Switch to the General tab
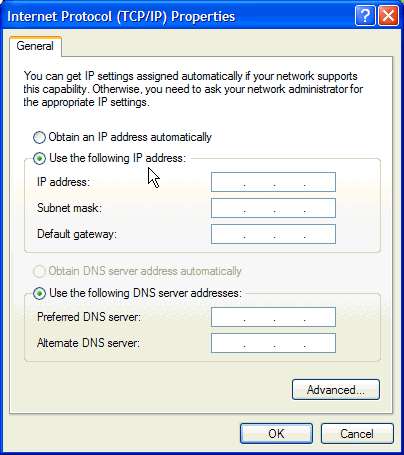This screenshot has width=404, height=455. 35,46
